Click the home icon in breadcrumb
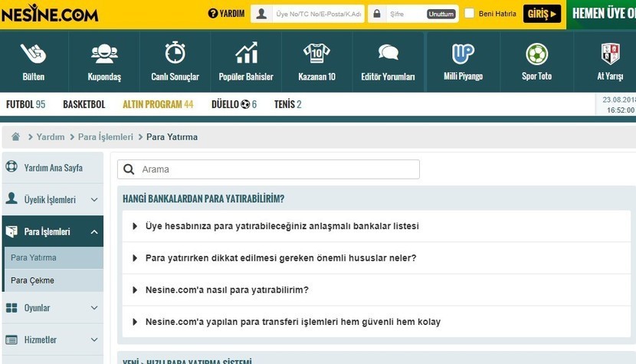 point(15,137)
